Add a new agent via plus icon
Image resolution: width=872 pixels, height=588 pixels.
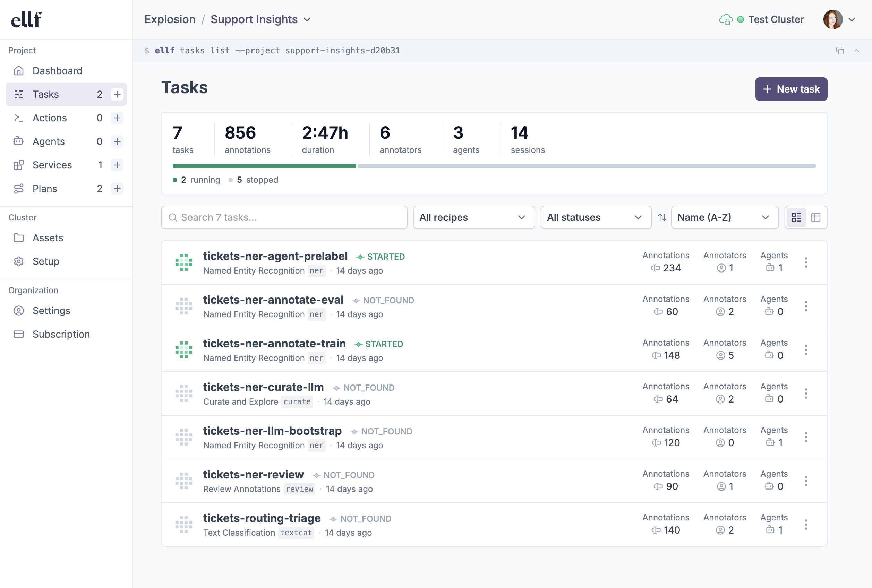[x=117, y=141]
